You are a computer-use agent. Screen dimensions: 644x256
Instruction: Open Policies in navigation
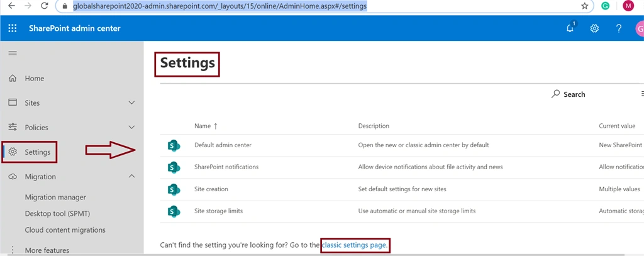coord(36,128)
